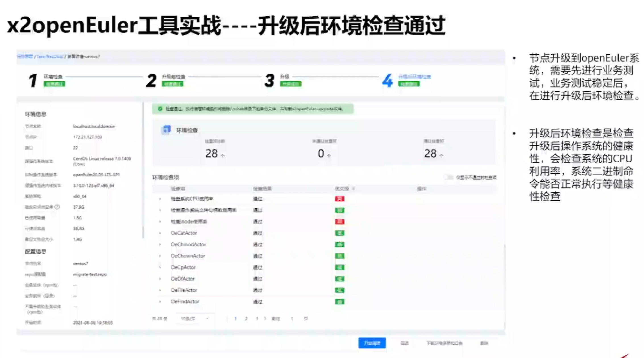The width and height of the screenshot is (644, 358).
Task: Toggle show only failed check items switch
Action: tap(448, 177)
